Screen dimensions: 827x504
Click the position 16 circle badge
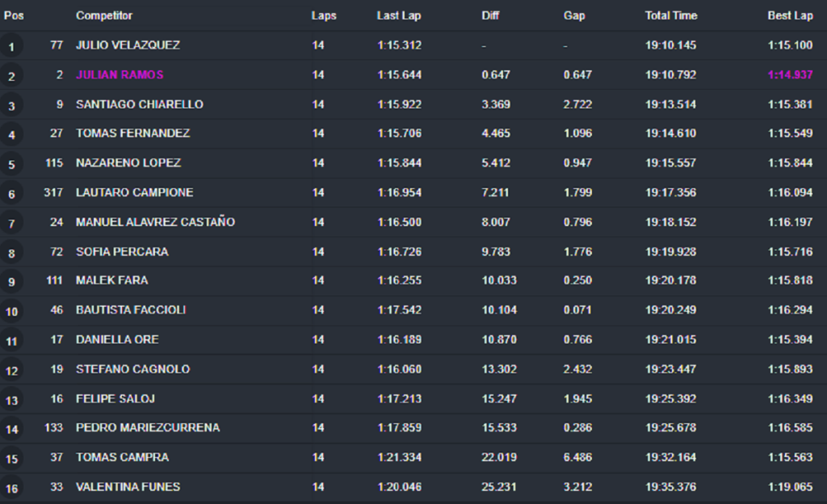tap(11, 489)
